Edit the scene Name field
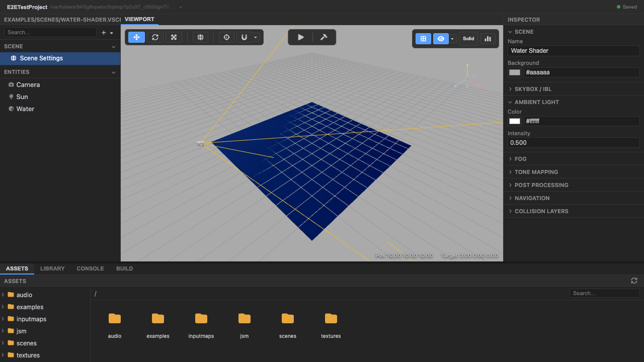This screenshot has height=362, width=644. click(x=574, y=51)
